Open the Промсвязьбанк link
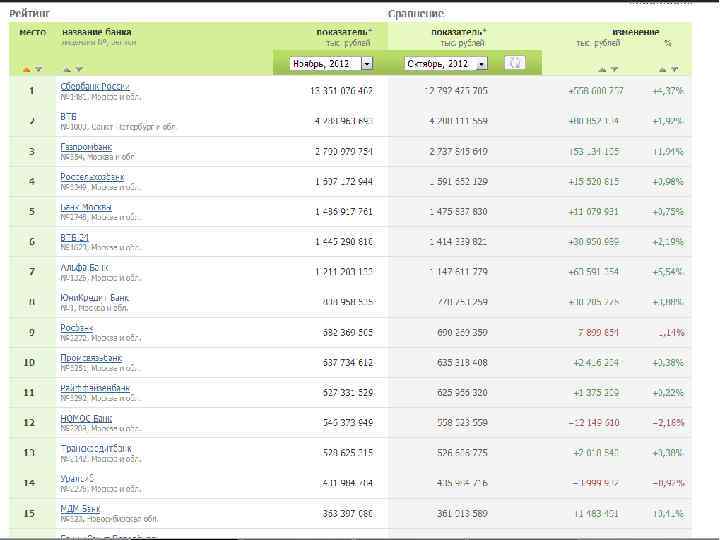The width and height of the screenshot is (720, 540). coord(91,358)
